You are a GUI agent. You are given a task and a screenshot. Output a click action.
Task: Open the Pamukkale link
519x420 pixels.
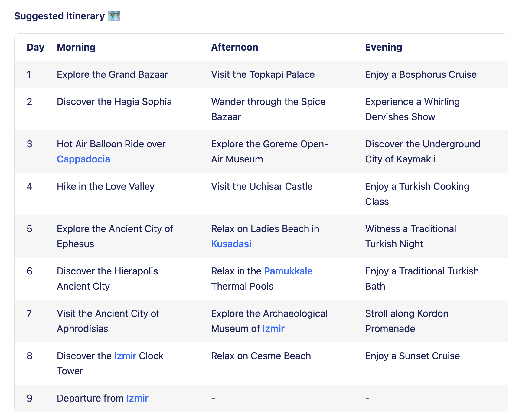[288, 271]
